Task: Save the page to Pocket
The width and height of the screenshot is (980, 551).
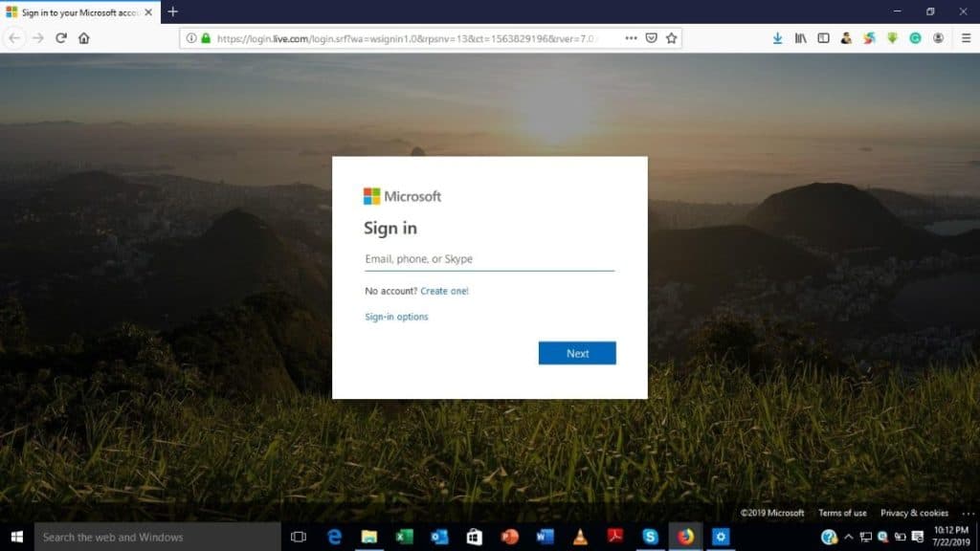Action: pyautogui.click(x=651, y=38)
